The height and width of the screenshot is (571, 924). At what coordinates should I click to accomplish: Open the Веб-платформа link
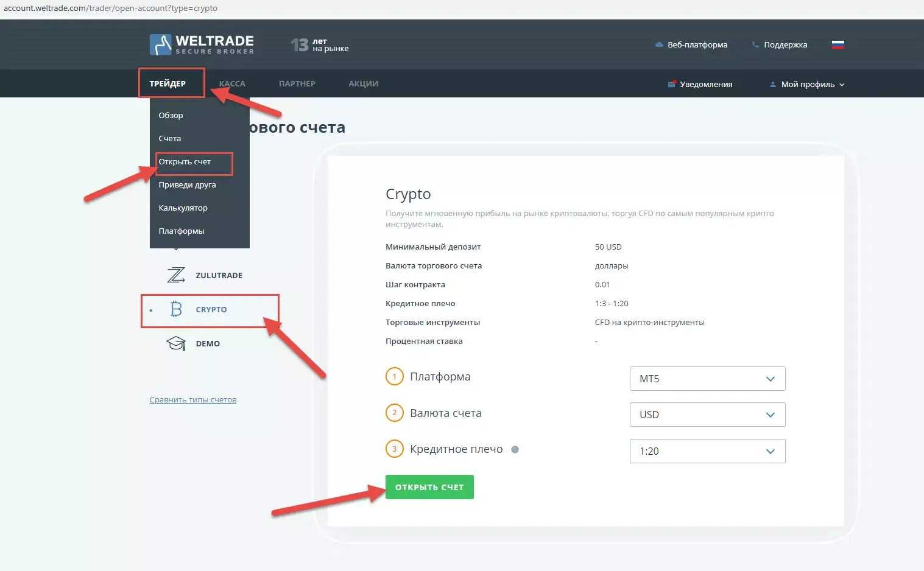697,44
